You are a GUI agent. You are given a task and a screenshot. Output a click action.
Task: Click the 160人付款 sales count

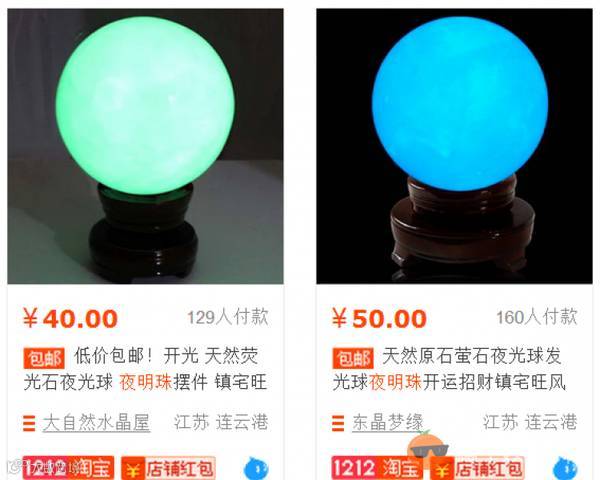click(x=536, y=317)
